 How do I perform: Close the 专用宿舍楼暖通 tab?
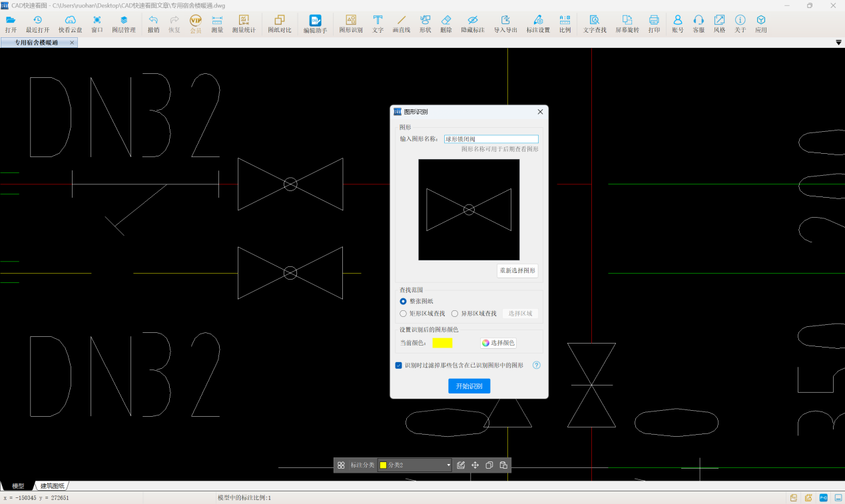coord(72,43)
